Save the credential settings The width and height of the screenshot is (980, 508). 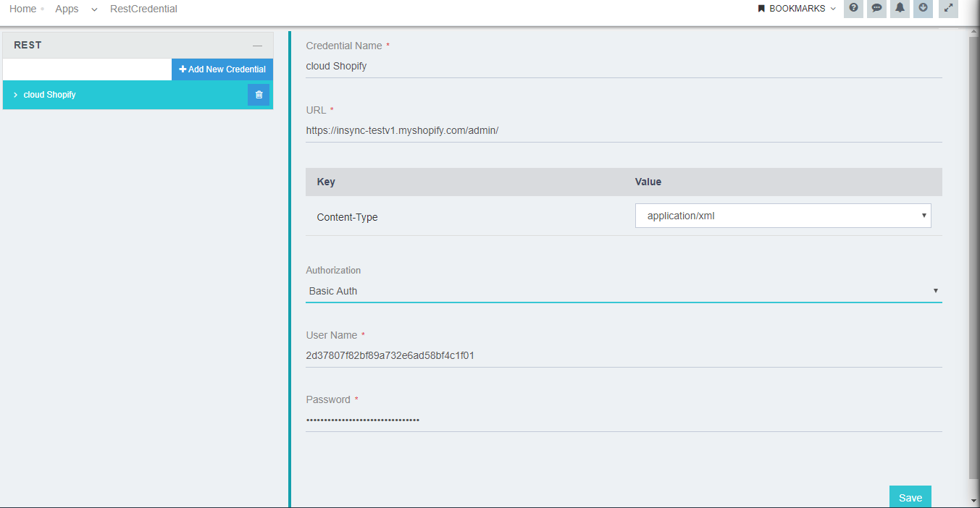pyautogui.click(x=910, y=497)
